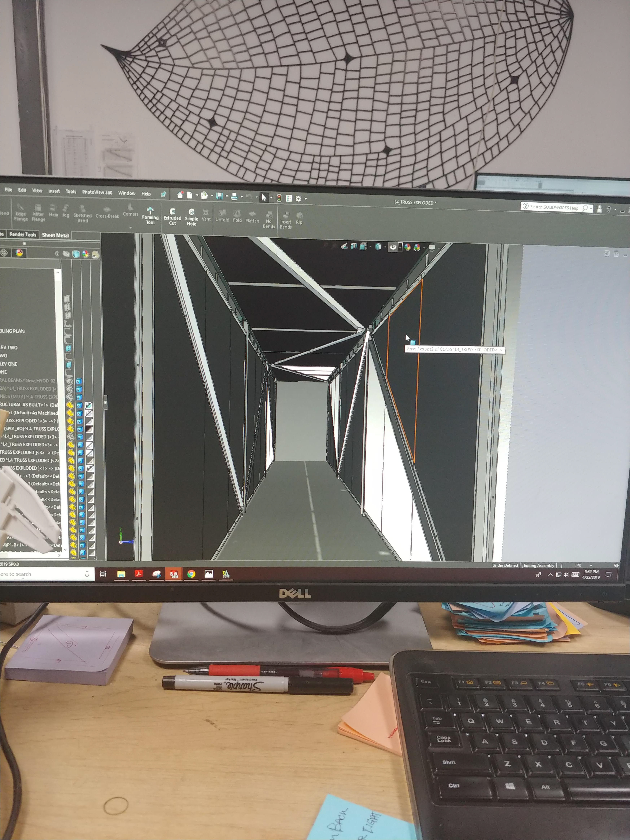This screenshot has height=840, width=630.
Task: Open the File menu
Action: pyautogui.click(x=8, y=189)
